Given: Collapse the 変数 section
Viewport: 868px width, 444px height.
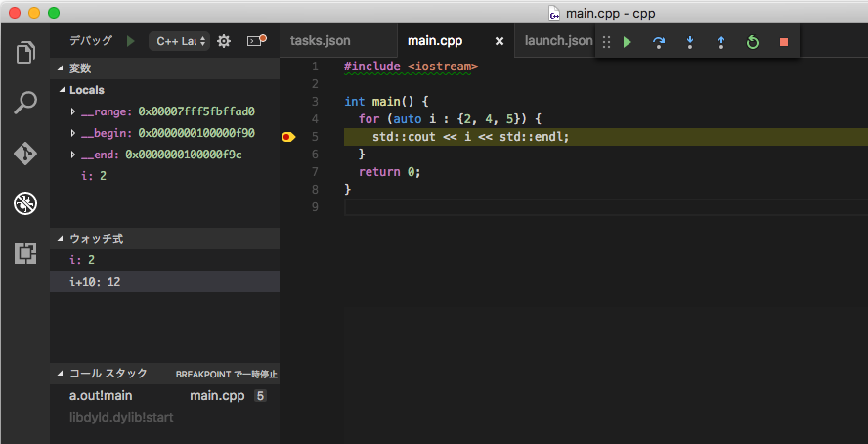Looking at the screenshot, I should [164, 68].
